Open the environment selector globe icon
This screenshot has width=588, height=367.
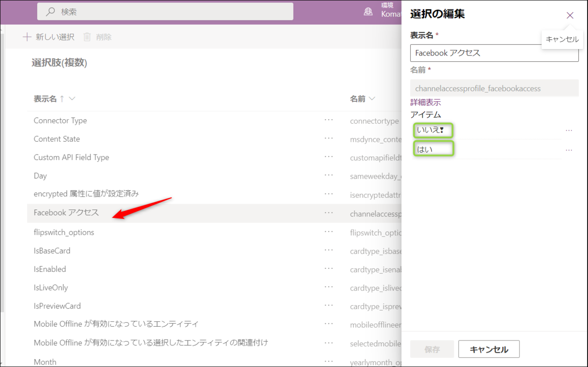pyautogui.click(x=368, y=10)
